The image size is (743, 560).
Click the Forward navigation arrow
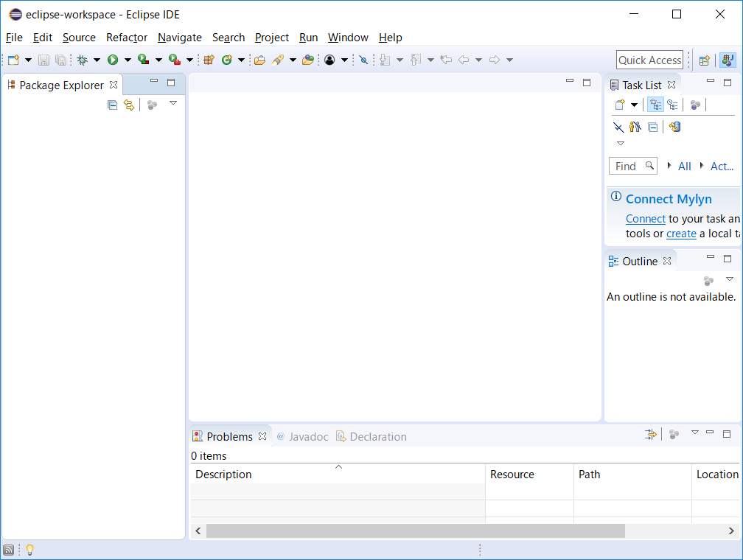tap(495, 60)
